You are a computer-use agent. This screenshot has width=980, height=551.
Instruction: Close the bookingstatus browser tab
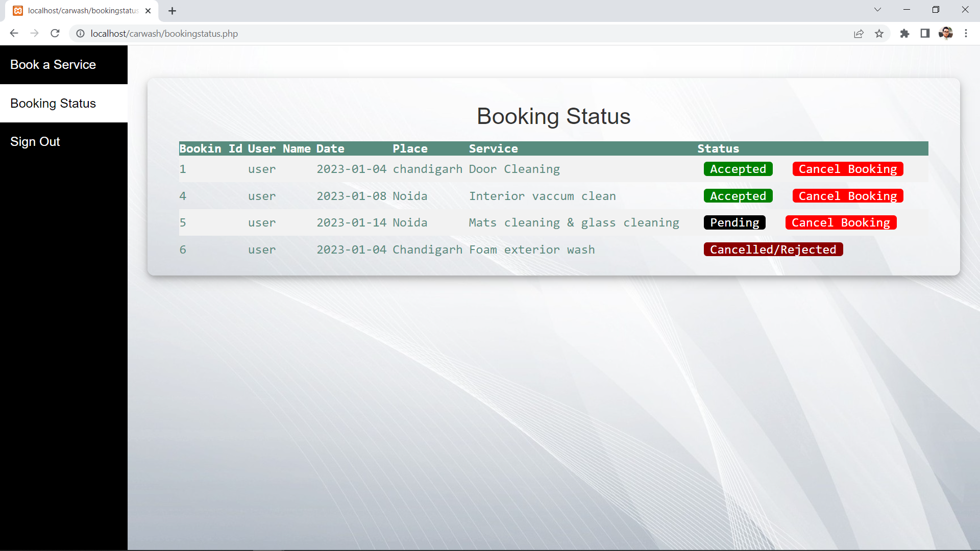(x=148, y=11)
